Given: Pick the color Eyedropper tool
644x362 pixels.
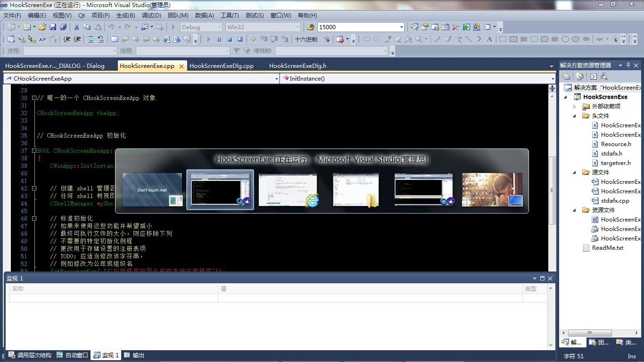Looking at the screenshot, I should [x=388, y=40].
